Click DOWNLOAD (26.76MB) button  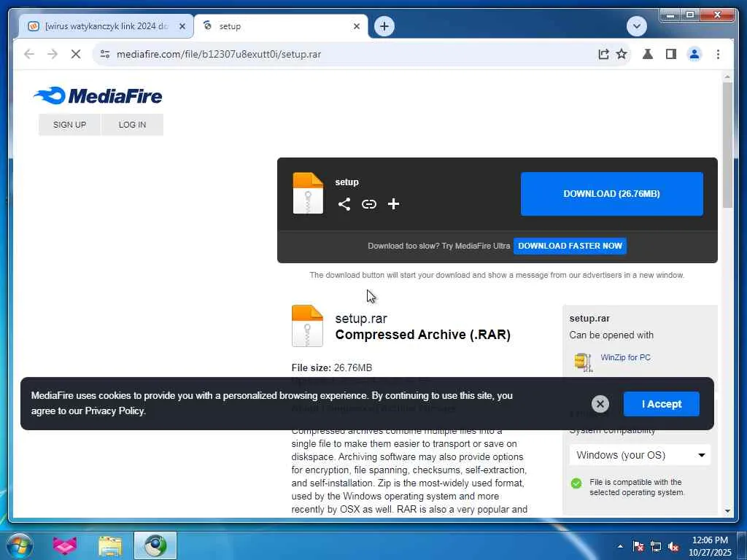coord(612,194)
